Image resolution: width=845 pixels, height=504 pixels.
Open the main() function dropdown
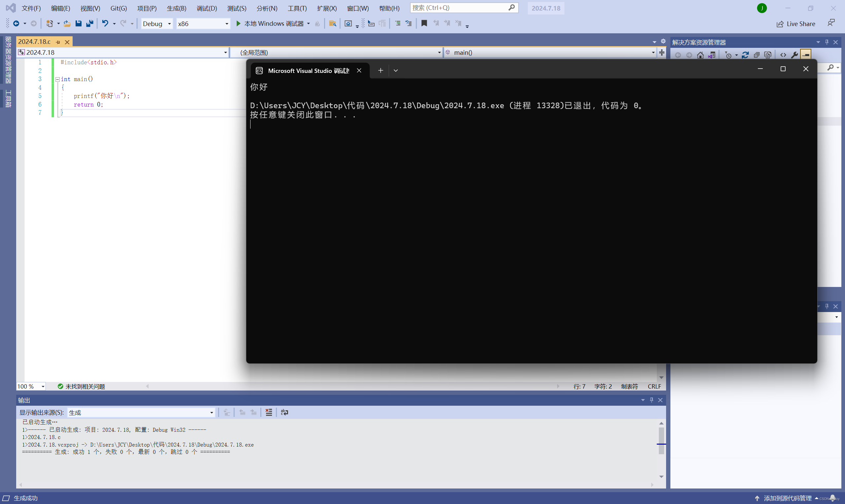[550, 52]
